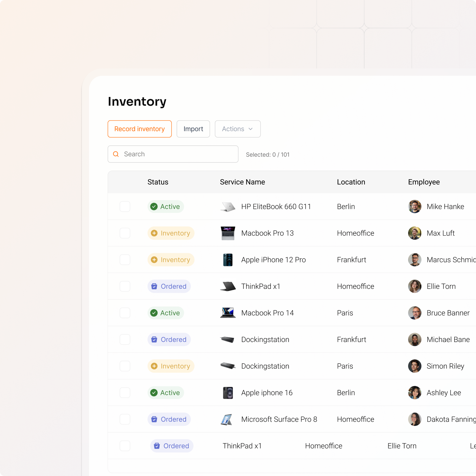Open the Macbook Pro 13 device thumbnail
Screen dimensions: 476x476
[228, 233]
